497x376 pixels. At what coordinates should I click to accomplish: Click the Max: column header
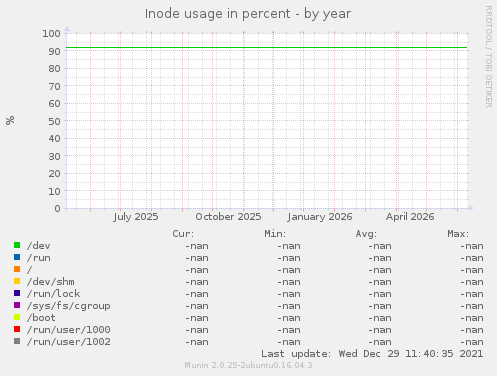[x=458, y=234]
